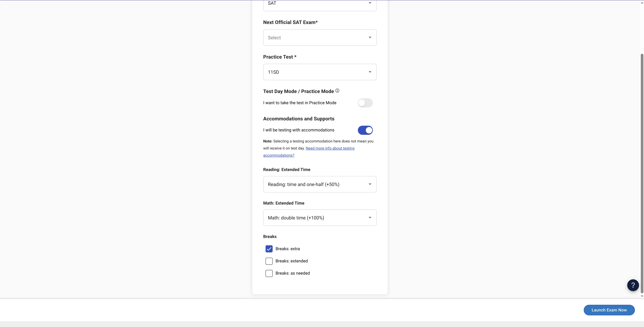Click the Breaks: as needed label text

[x=292, y=273]
